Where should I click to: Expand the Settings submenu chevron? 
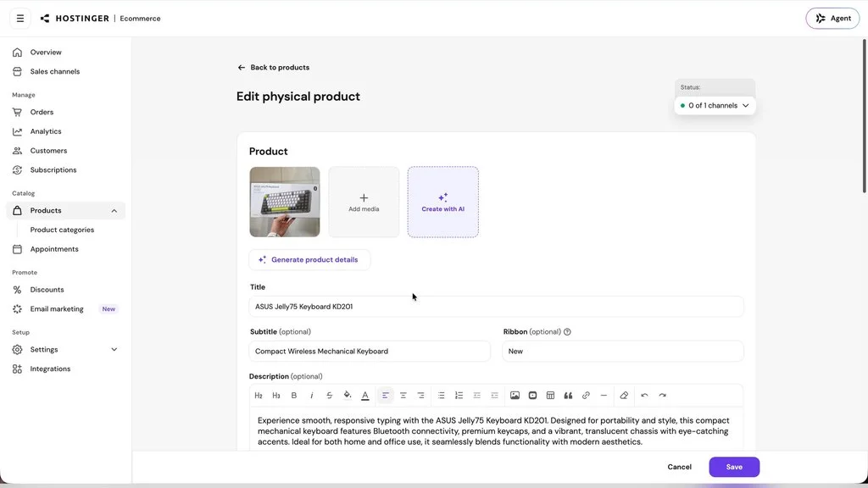[114, 350]
